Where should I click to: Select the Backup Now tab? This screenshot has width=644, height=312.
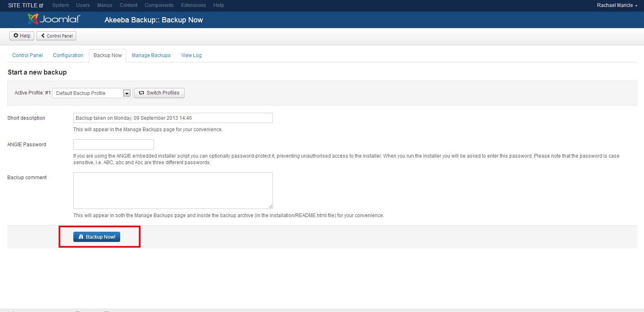tap(108, 55)
